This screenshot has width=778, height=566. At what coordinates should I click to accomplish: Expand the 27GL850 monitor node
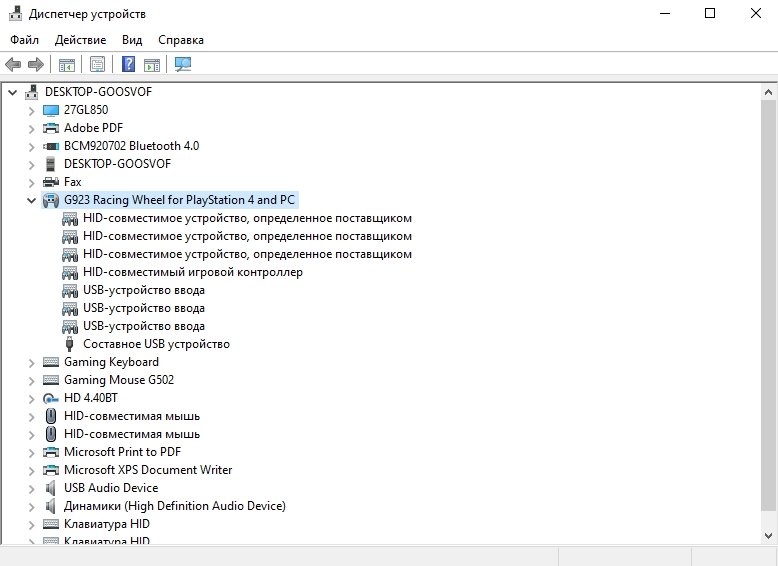tap(31, 110)
